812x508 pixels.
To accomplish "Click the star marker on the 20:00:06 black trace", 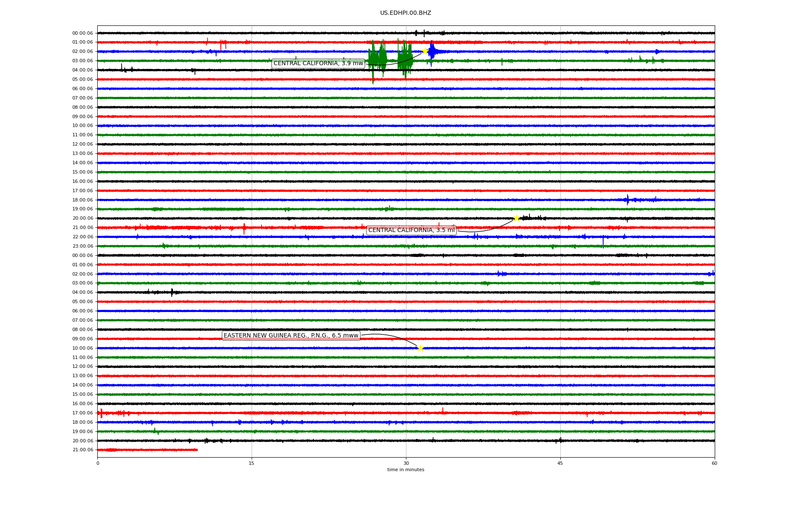I will 516,218.
